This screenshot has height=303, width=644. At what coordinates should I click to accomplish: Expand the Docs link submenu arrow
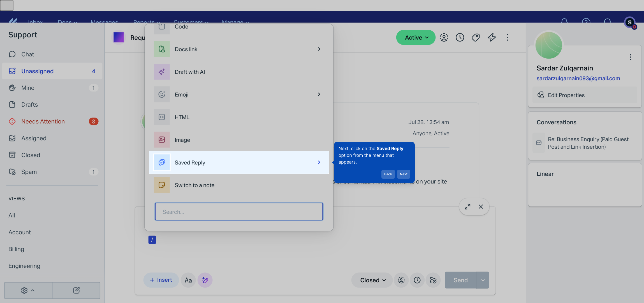319,49
